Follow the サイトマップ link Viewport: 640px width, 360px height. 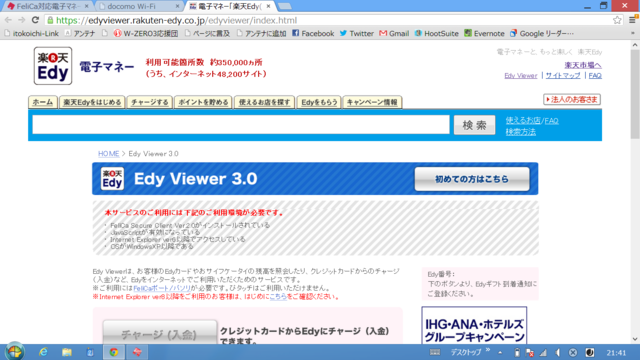coord(563,76)
